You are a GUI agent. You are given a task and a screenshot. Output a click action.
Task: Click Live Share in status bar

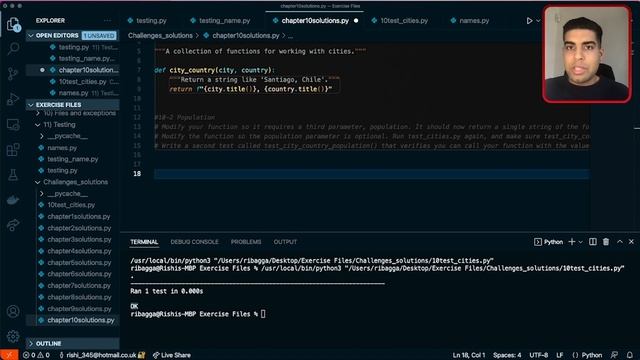tap(171, 355)
